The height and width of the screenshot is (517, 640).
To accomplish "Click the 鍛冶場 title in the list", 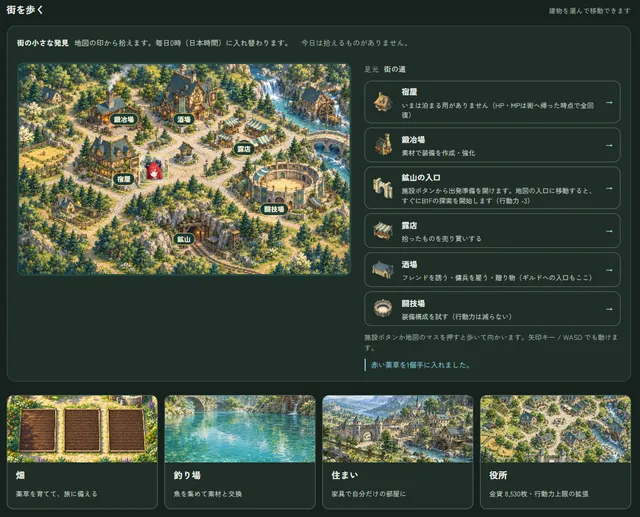I will click(413, 140).
